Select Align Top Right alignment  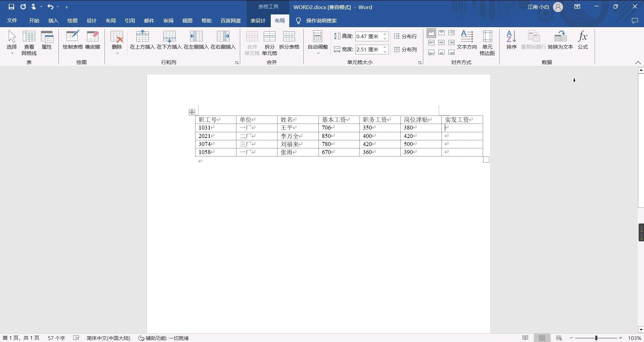coord(452,33)
